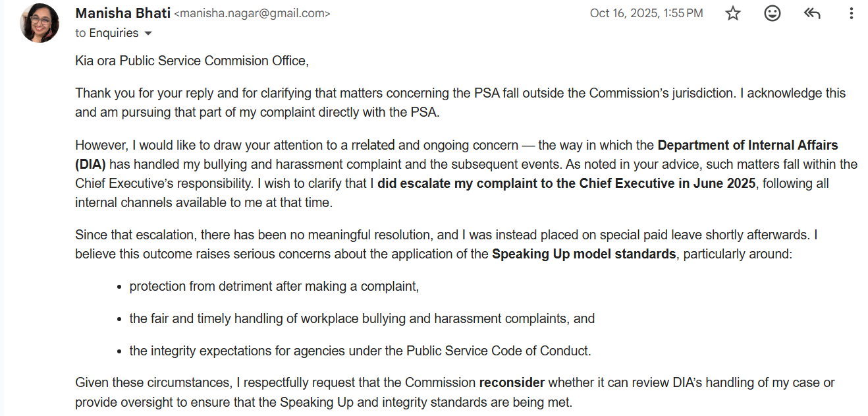Click the sender's profile photo avatar
Viewport: 868px width, 416px height.
click(x=40, y=23)
